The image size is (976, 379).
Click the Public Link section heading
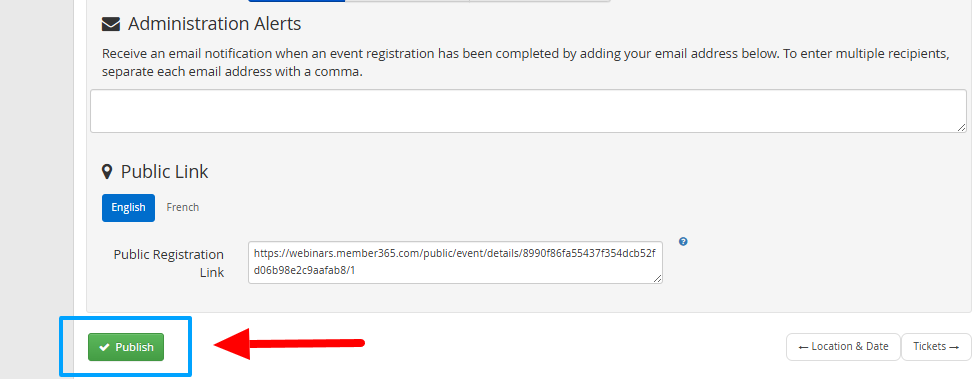coord(164,172)
